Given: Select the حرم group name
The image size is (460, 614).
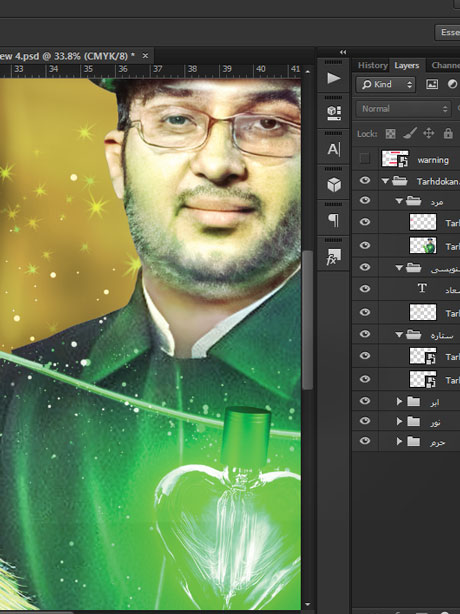Looking at the screenshot, I should [x=437, y=442].
